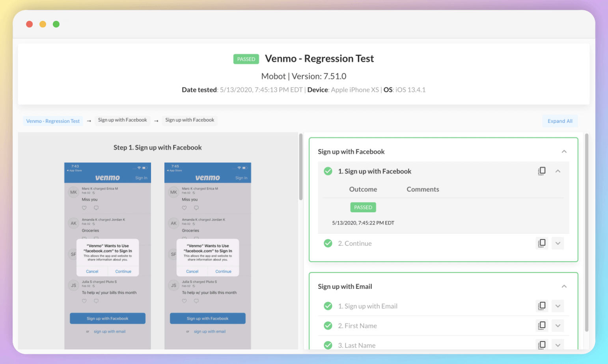Click the 2. Continue step label
The width and height of the screenshot is (608, 364).
coord(354,243)
